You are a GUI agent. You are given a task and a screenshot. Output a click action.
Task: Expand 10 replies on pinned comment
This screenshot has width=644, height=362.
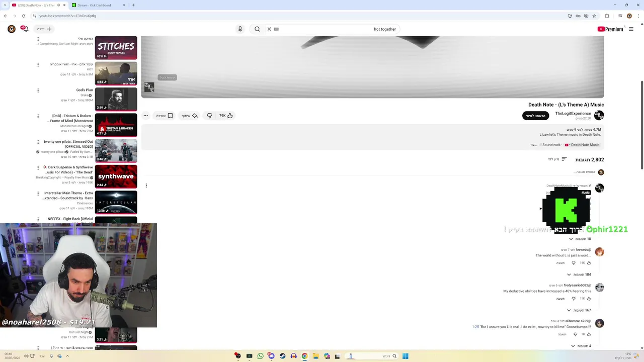pos(580,239)
